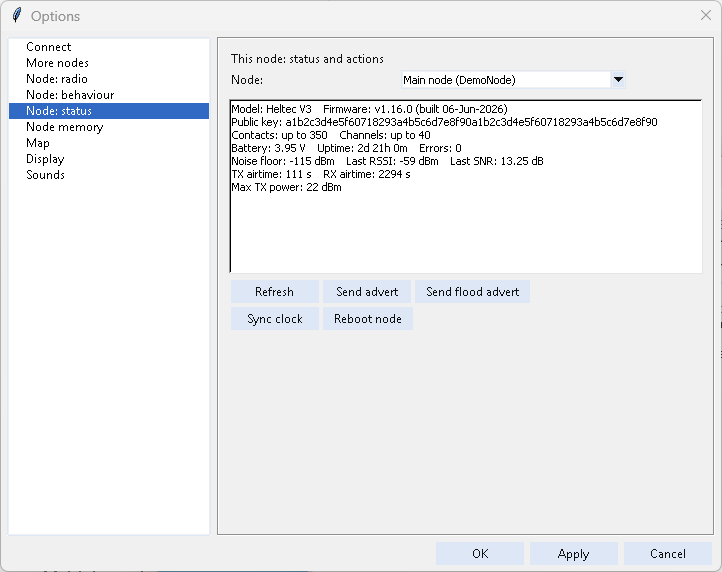Select the Node: status entry
The width and height of the screenshot is (722, 572).
(109, 111)
